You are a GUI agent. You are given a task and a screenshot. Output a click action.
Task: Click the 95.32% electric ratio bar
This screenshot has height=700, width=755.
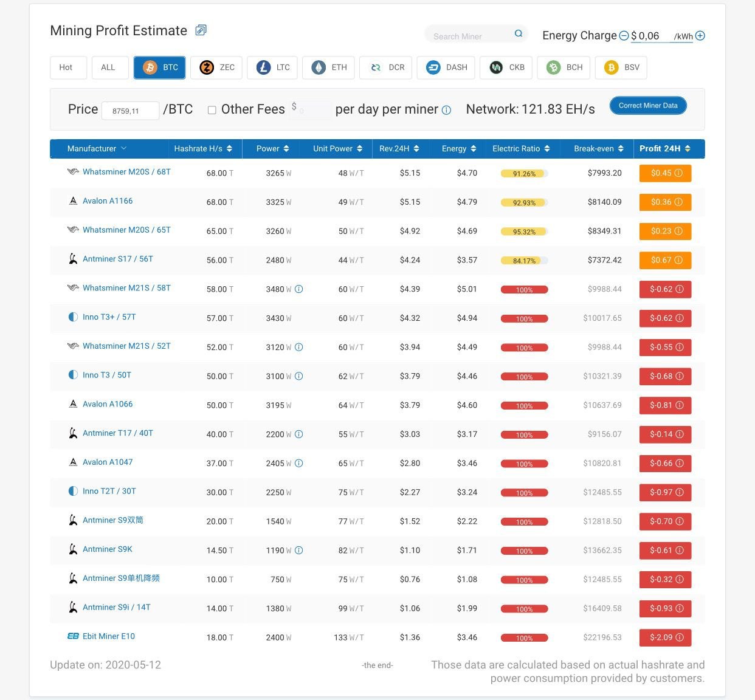tap(524, 232)
